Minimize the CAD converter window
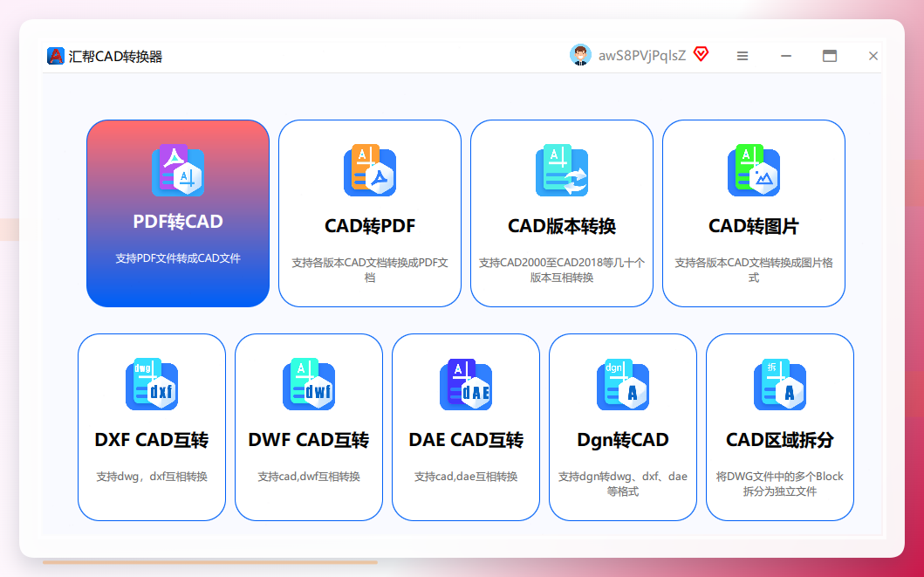The width and height of the screenshot is (924, 577). 786,56
